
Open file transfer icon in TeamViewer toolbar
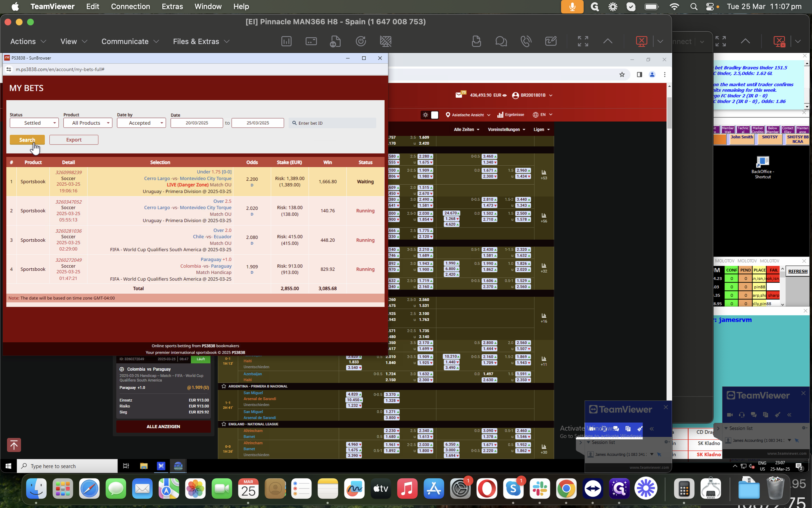tap(335, 41)
